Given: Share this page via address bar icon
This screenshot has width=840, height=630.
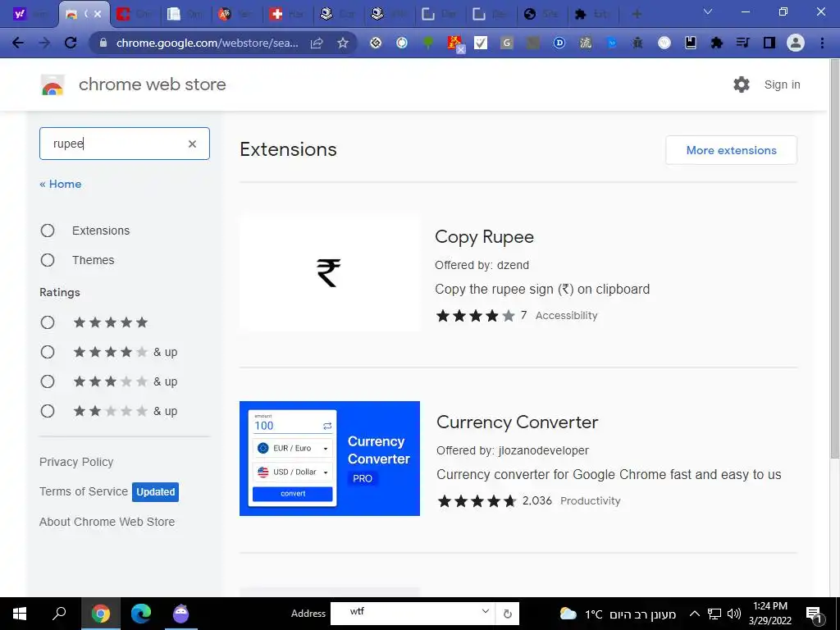Looking at the screenshot, I should pyautogui.click(x=317, y=43).
